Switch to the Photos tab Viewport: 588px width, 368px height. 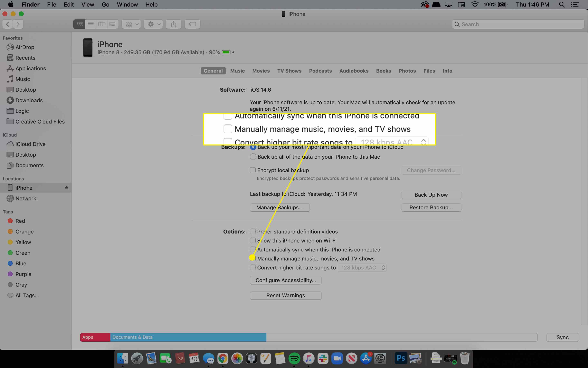click(407, 71)
